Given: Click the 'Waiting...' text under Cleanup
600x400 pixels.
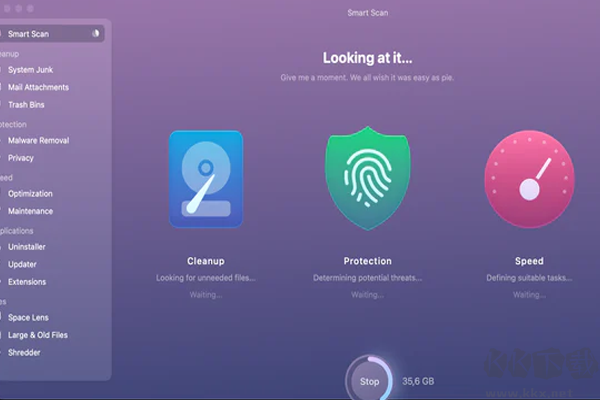Looking at the screenshot, I should pos(206,295).
